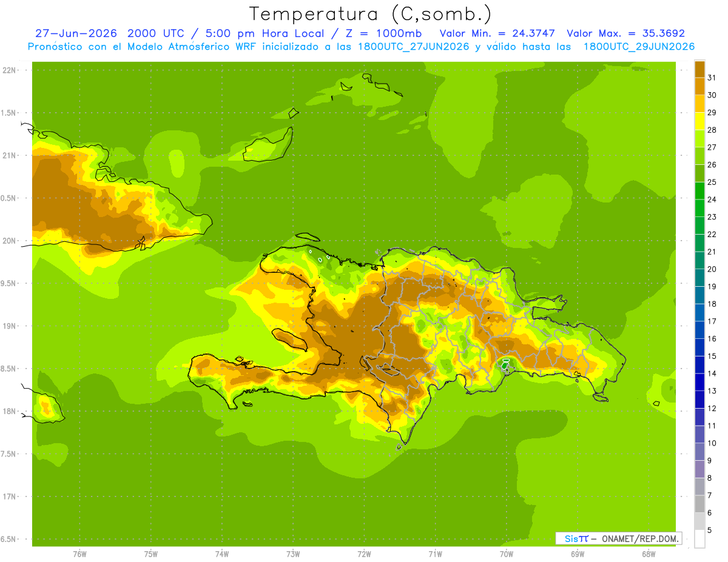The height and width of the screenshot is (562, 728).
Task: Click legend value '29'
Action: (x=712, y=112)
